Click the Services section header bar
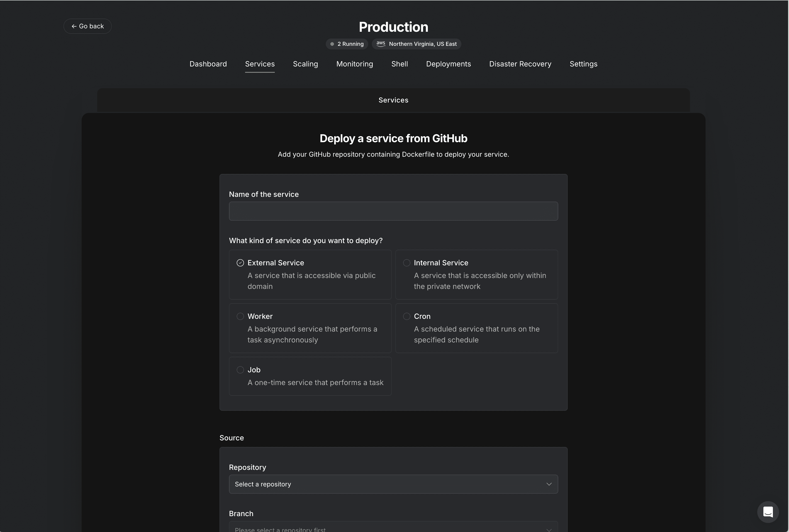 point(394,100)
